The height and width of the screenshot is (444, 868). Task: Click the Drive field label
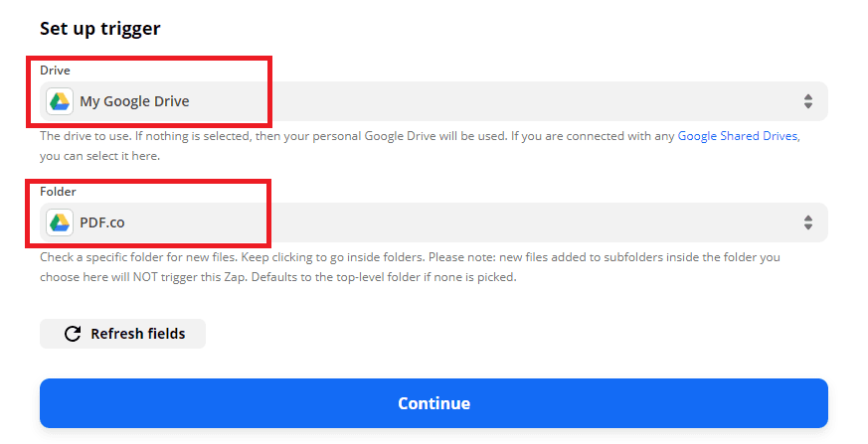pos(55,71)
